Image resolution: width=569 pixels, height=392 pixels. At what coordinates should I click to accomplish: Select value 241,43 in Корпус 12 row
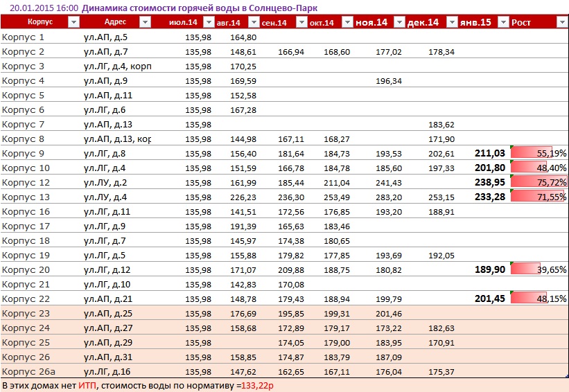(x=389, y=183)
